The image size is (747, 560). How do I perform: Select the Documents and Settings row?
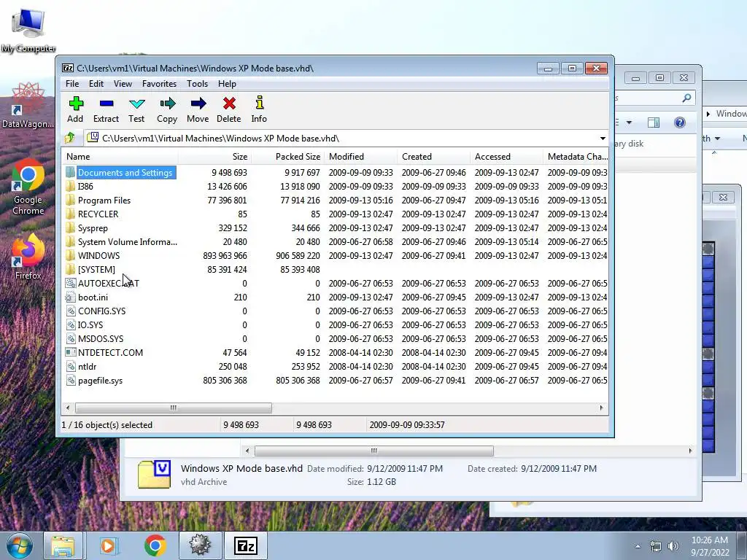pos(336,172)
